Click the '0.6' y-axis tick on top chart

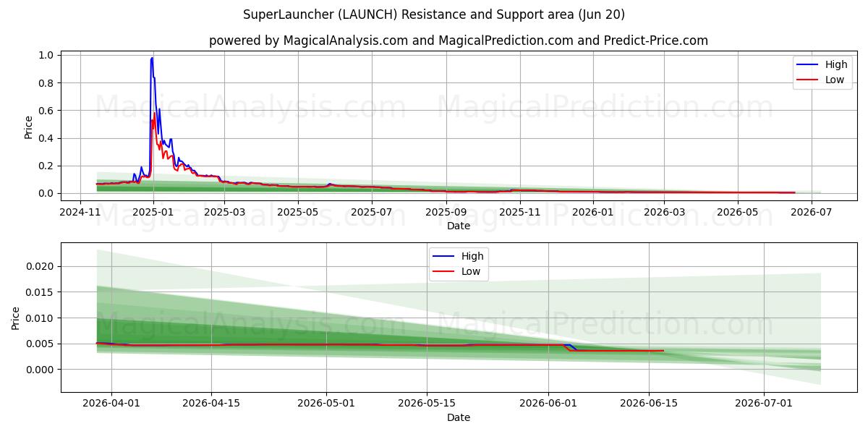tap(46, 111)
